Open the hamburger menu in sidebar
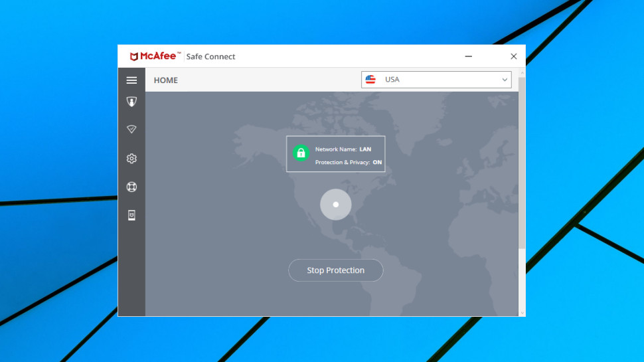Image resolution: width=644 pixels, height=362 pixels. [131, 80]
